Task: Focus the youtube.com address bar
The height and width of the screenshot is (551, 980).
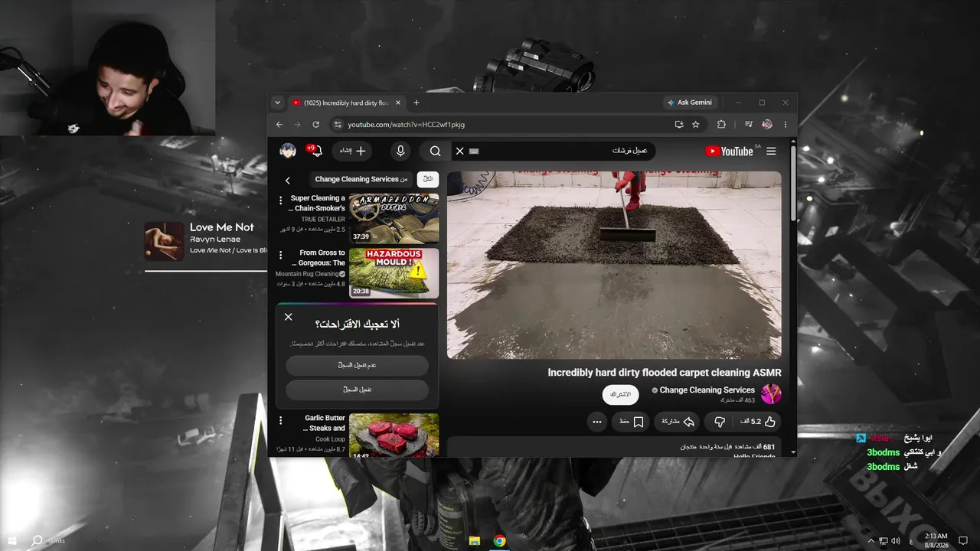Action: 505,125
